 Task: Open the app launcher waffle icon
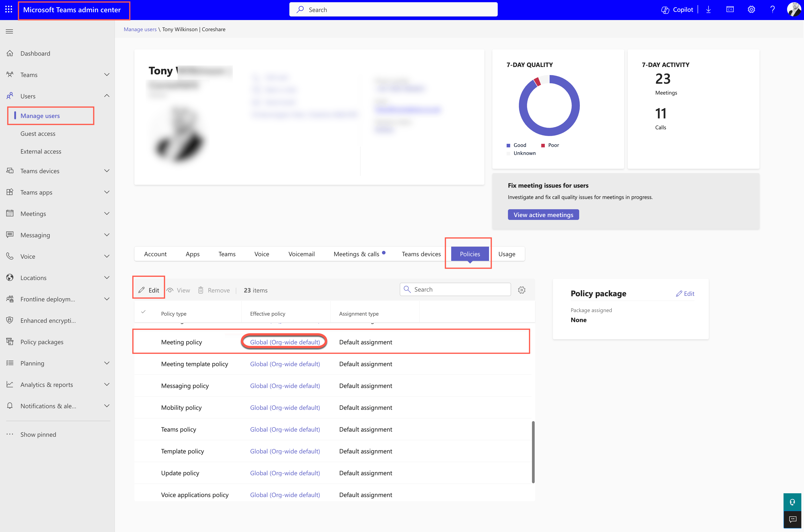point(9,10)
